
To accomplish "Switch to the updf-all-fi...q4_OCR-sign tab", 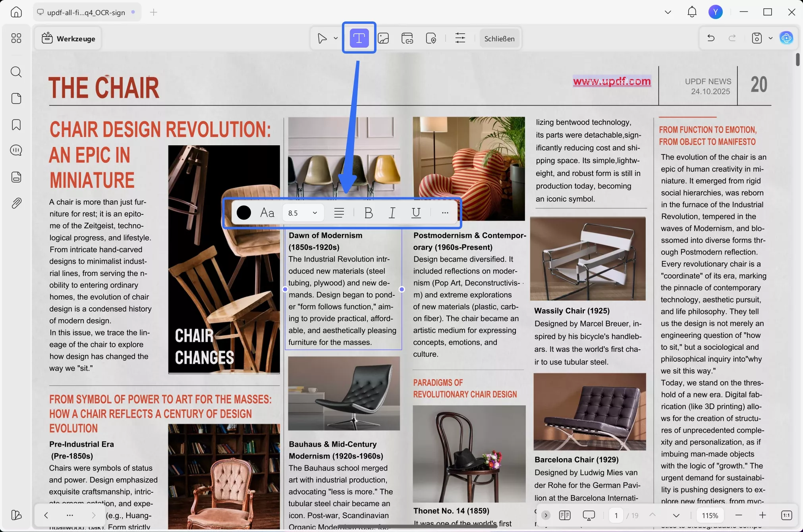I will tap(86, 12).
